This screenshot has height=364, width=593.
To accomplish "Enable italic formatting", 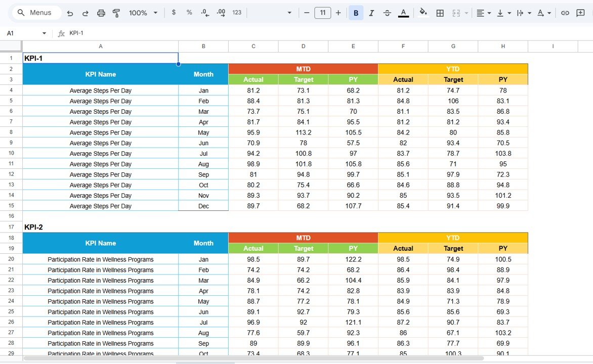I will click(371, 13).
